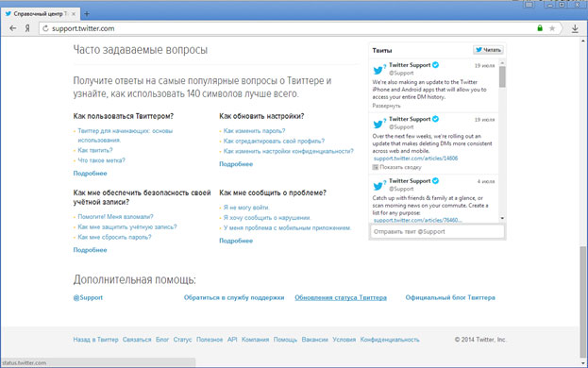Click footer link Блог
This screenshot has height=368, width=588.
click(162, 340)
